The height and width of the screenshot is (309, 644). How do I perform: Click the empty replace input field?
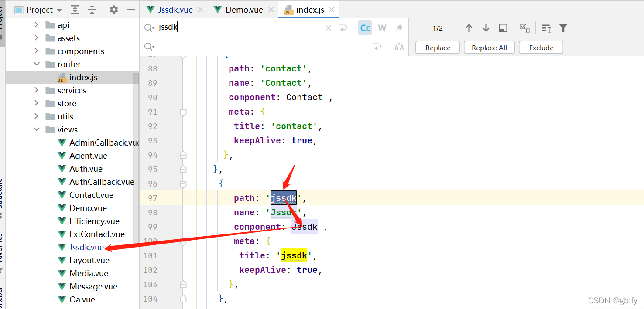point(262,47)
